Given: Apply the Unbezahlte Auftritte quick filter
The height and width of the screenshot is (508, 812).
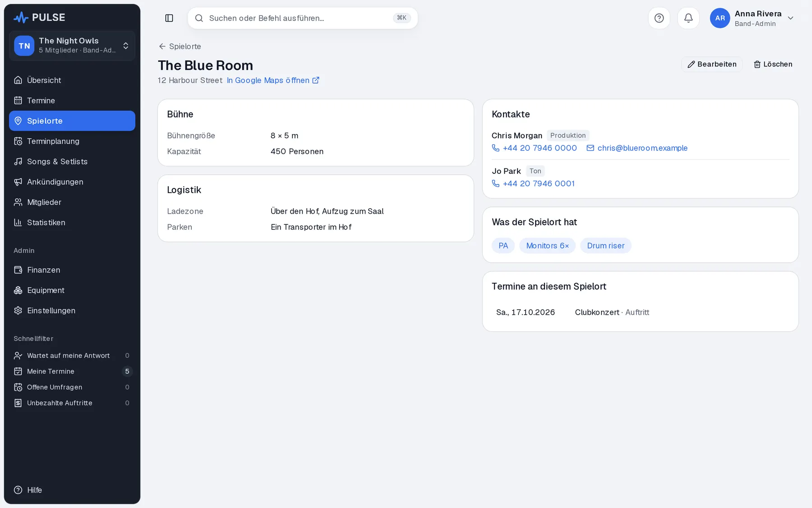Looking at the screenshot, I should (72, 403).
